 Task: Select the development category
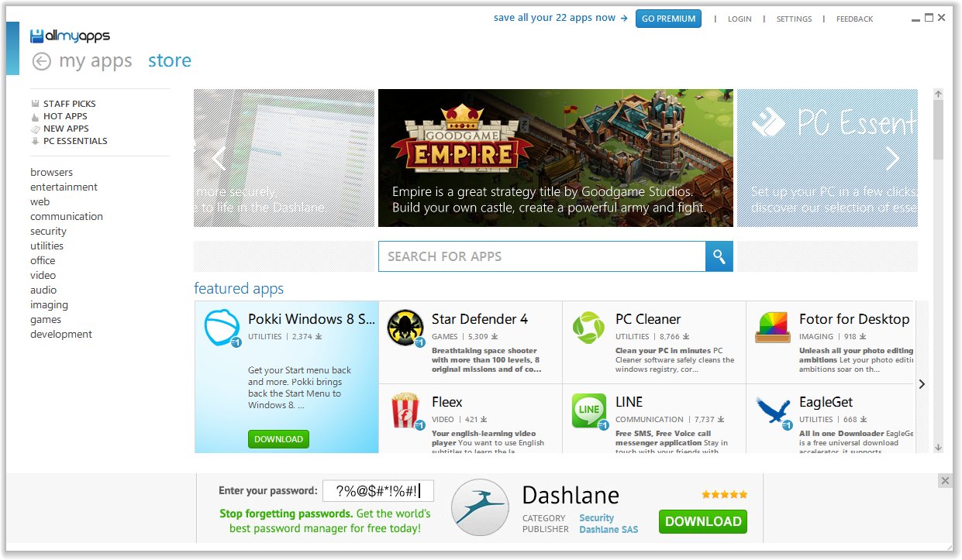coord(61,334)
